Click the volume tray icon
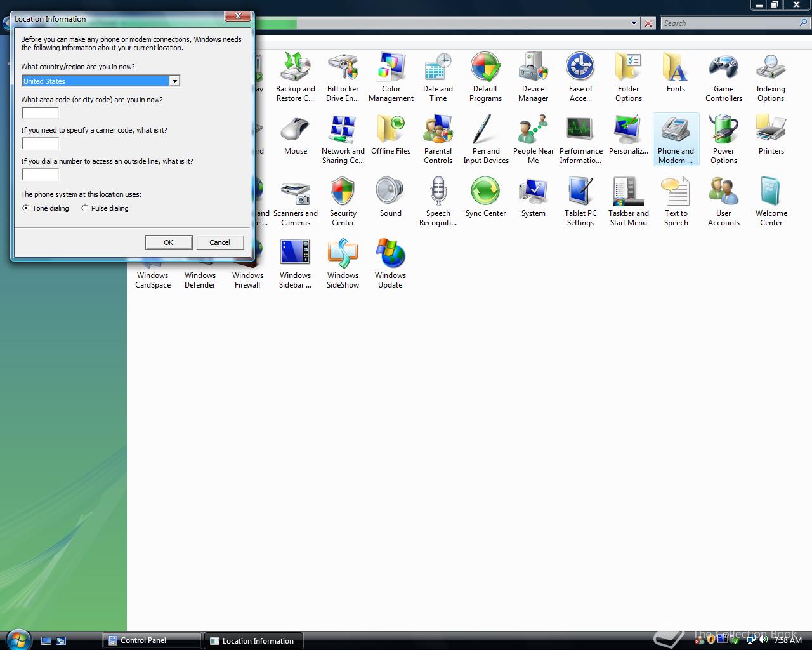The width and height of the screenshot is (812, 650). tap(763, 640)
